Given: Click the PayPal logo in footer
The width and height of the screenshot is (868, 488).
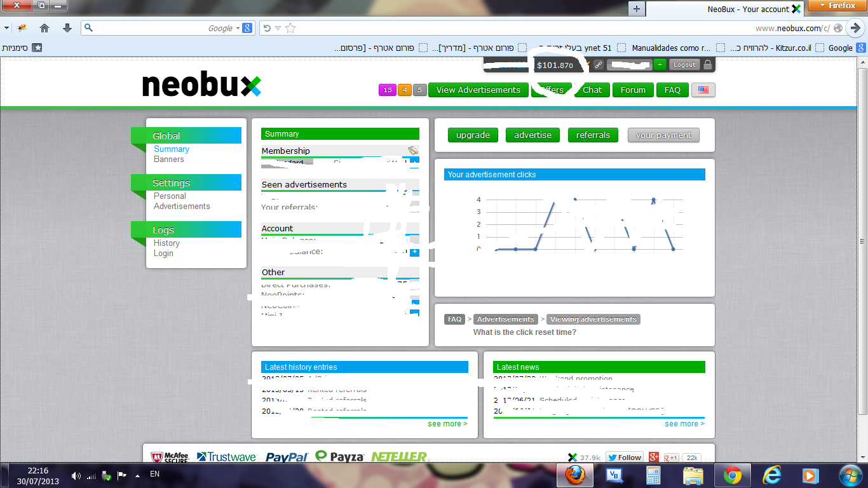Looking at the screenshot, I should click(x=287, y=457).
